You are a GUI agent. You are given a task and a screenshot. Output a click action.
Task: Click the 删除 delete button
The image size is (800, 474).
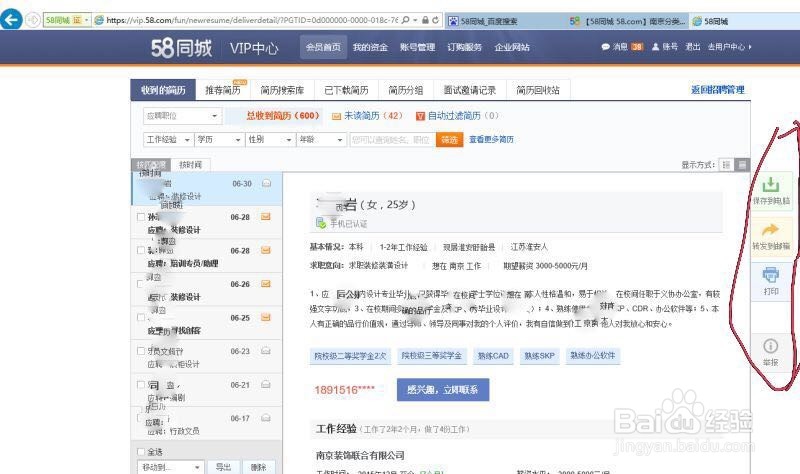click(259, 467)
